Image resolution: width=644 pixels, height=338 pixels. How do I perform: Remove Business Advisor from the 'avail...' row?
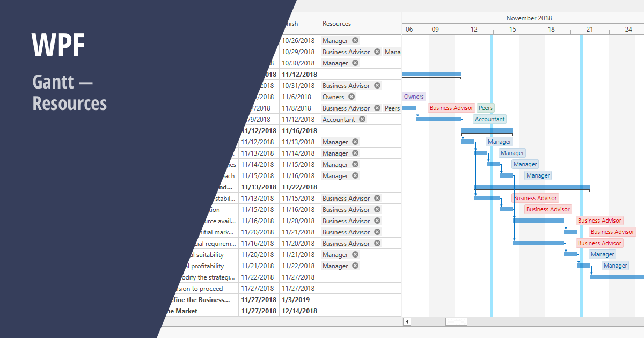377,221
